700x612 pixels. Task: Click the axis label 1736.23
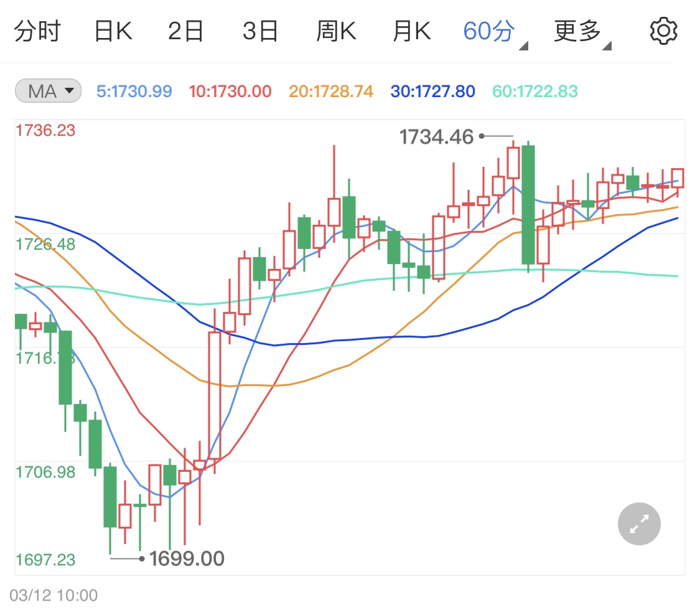coord(45,131)
